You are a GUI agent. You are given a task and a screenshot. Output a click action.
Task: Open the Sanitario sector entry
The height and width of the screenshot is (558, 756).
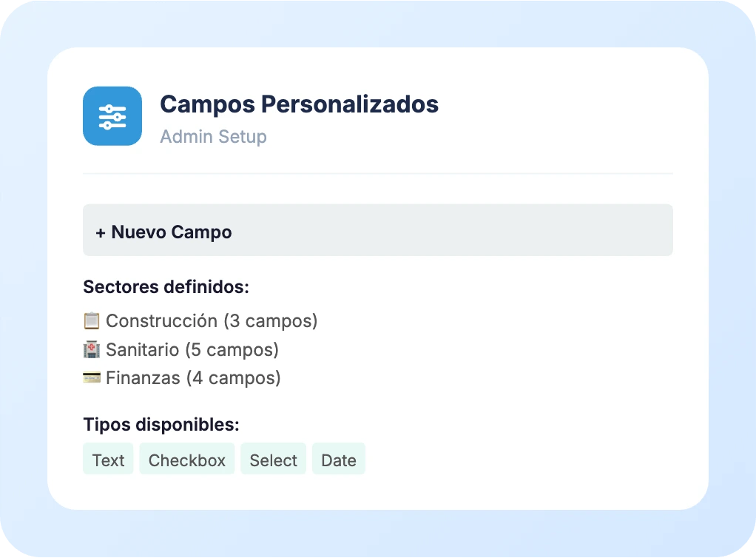pos(142,349)
